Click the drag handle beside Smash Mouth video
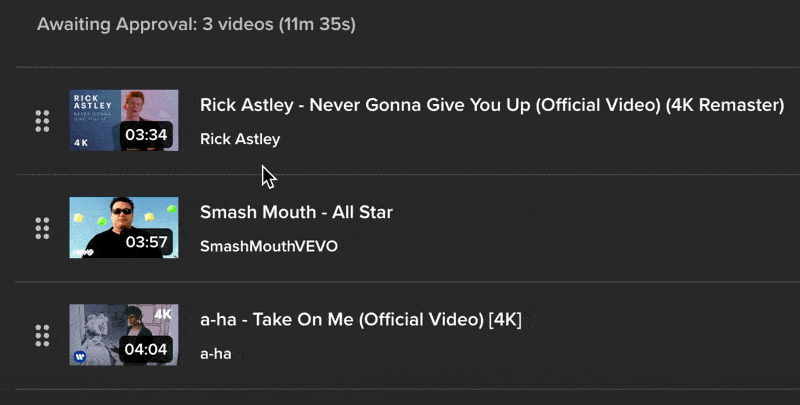The height and width of the screenshot is (405, 800). (42, 228)
